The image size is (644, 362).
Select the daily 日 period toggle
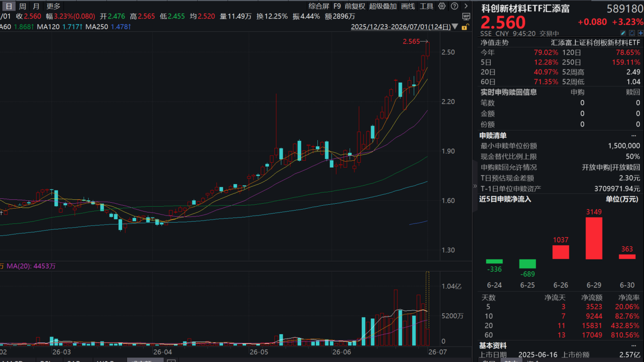click(x=9, y=6)
